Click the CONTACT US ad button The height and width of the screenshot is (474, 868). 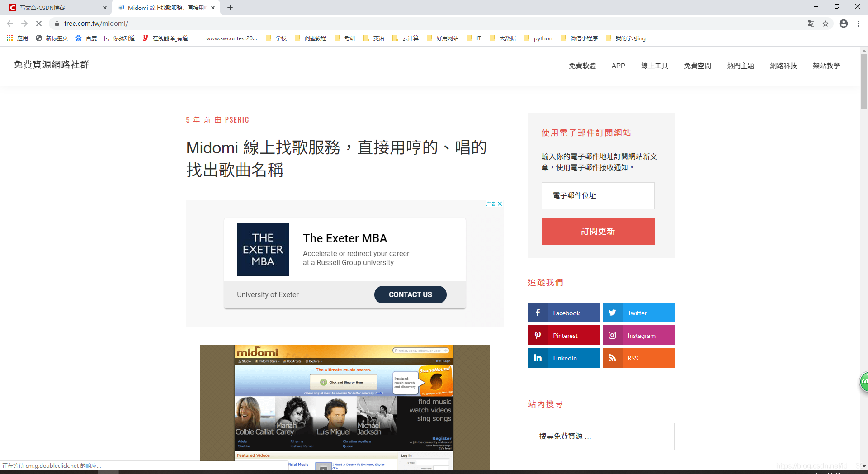tap(410, 294)
